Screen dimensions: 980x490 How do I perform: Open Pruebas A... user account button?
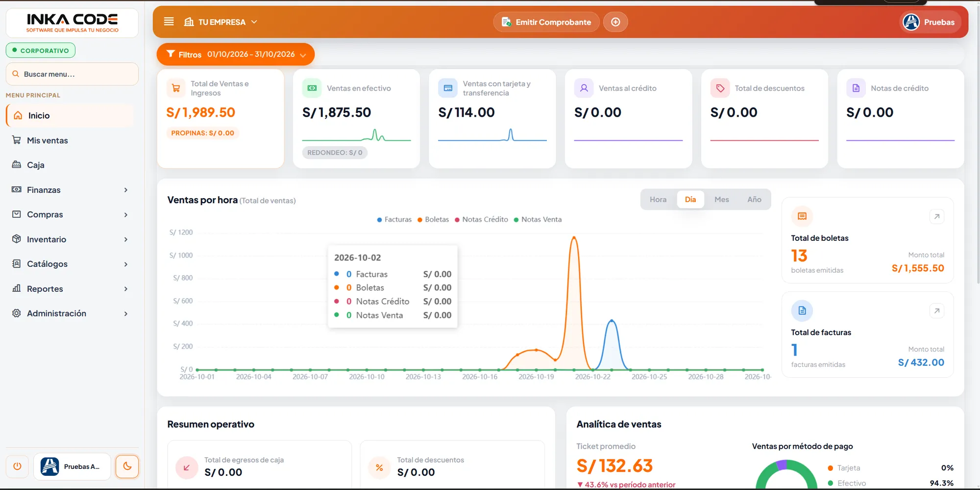click(x=72, y=466)
